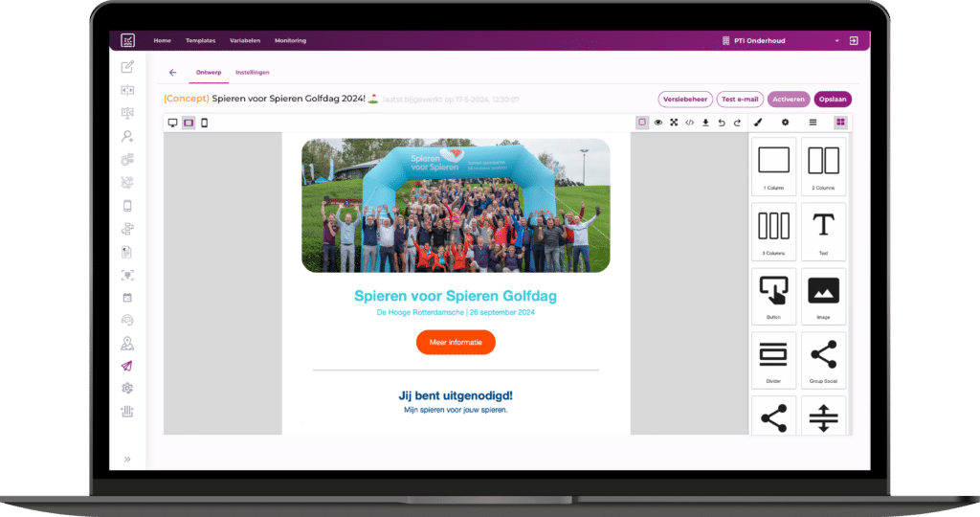The width and height of the screenshot is (980, 517).
Task: Select the 'Jij bent uitgenodigd!' heading
Action: 456,395
